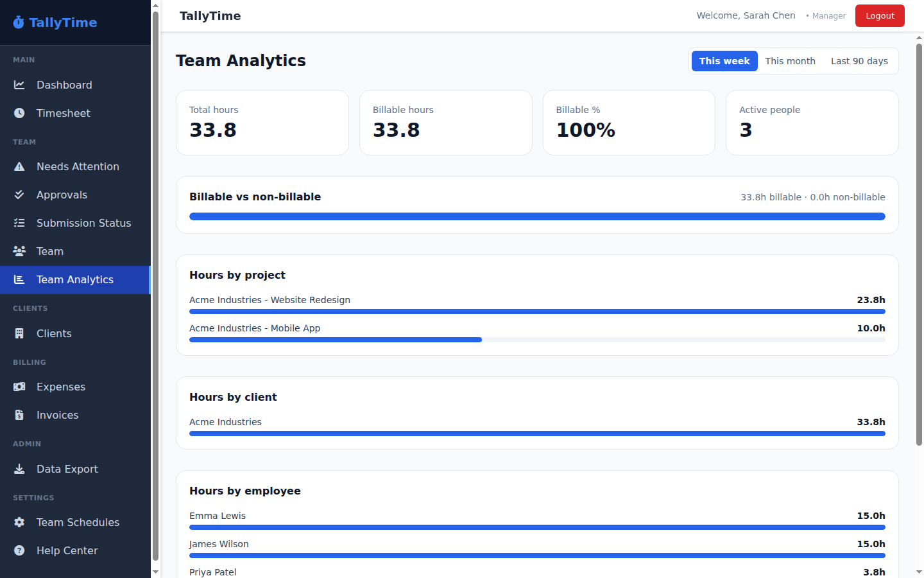The width and height of the screenshot is (924, 578).
Task: Click the sidebar vertical scrollbar
Action: pos(155,286)
